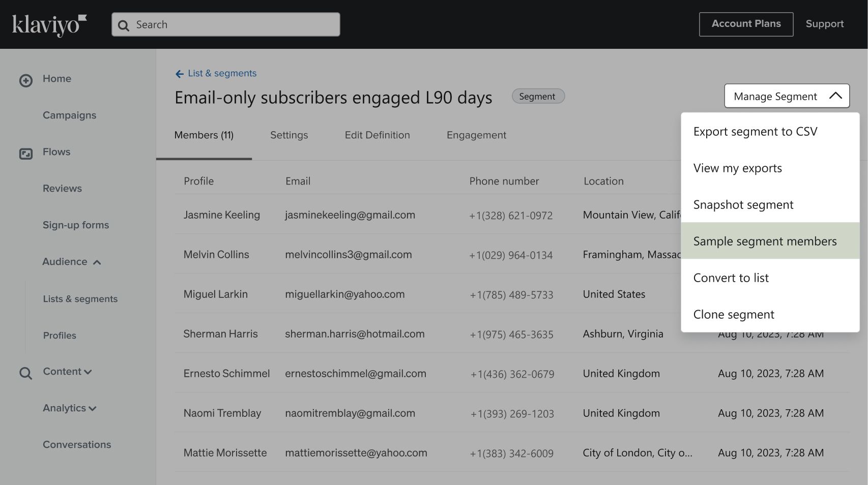
Task: Choose Sample segment members option
Action: point(765,241)
